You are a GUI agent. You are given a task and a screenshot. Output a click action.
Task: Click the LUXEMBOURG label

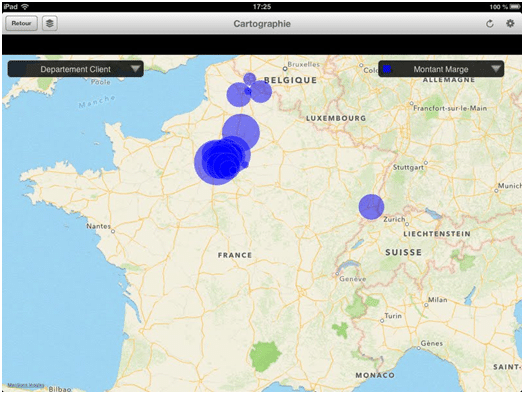tap(336, 118)
